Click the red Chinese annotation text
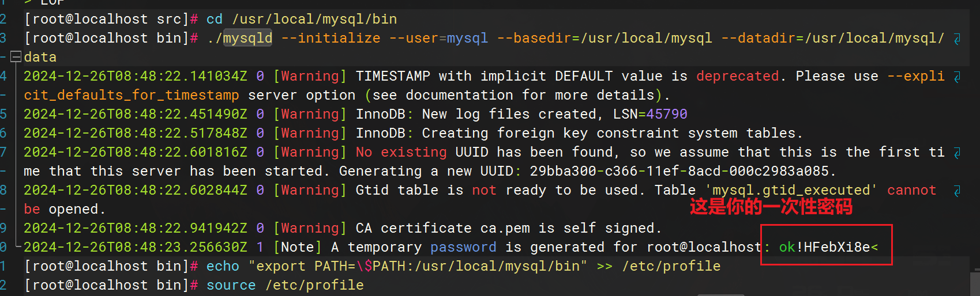Image resolution: width=980 pixels, height=296 pixels. click(771, 206)
